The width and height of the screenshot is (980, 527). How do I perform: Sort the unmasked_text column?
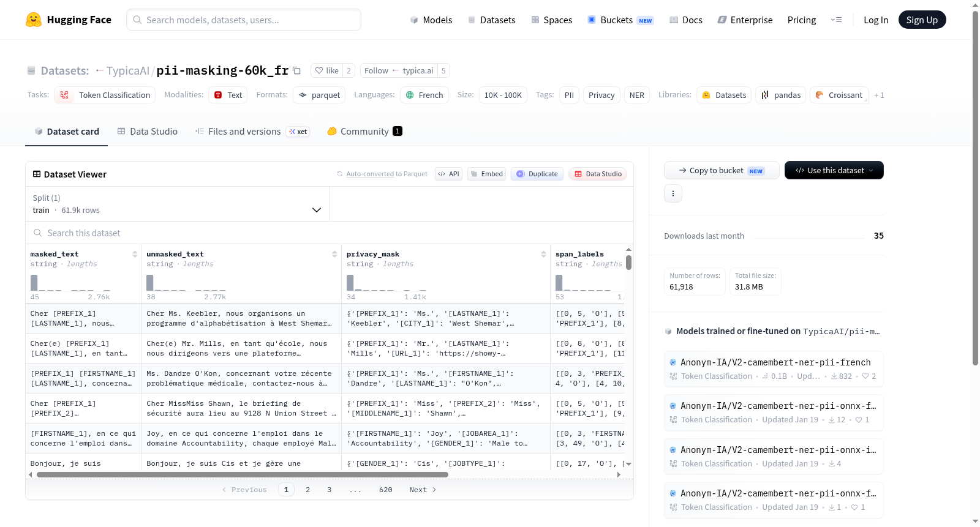(334, 254)
